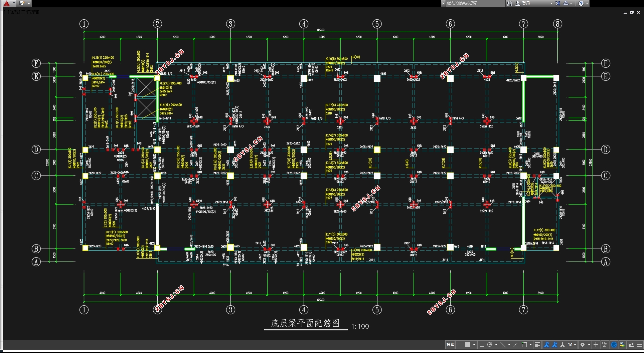Expand object snap options dropdown
The image size is (644, 353).
tap(530, 345)
